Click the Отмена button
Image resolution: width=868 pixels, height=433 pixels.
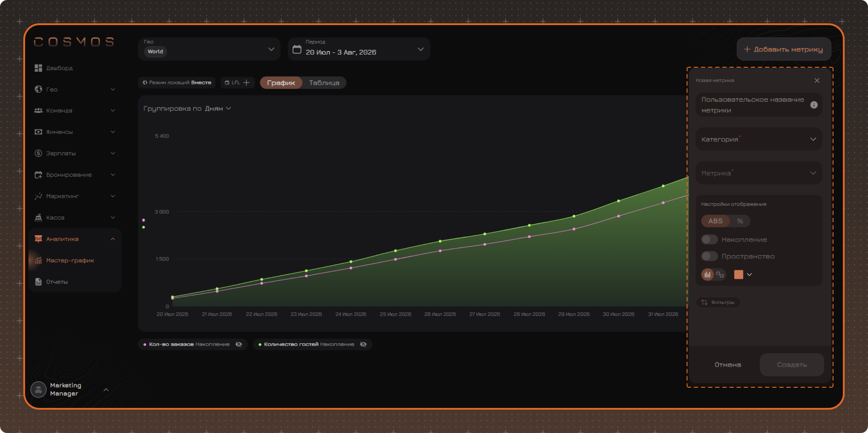point(727,365)
